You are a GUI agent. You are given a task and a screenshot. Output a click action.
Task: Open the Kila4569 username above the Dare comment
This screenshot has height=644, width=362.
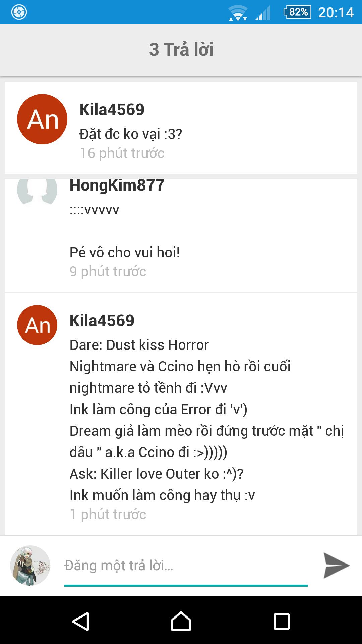coord(102,320)
